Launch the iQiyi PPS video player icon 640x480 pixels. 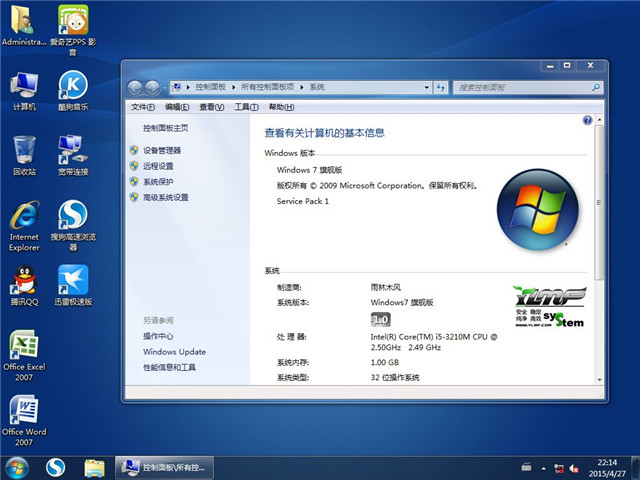[73, 29]
